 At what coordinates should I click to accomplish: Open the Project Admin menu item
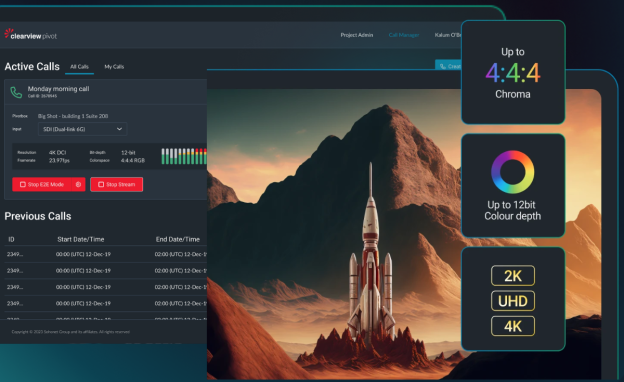pyautogui.click(x=357, y=35)
